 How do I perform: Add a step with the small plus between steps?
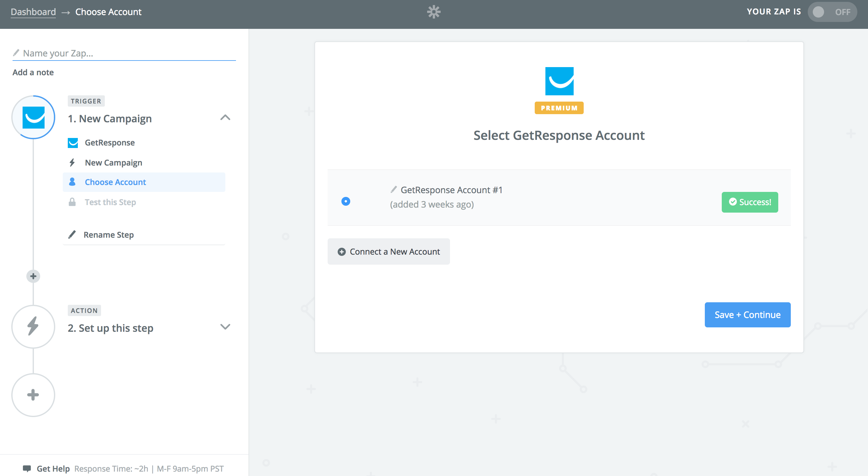(33, 276)
